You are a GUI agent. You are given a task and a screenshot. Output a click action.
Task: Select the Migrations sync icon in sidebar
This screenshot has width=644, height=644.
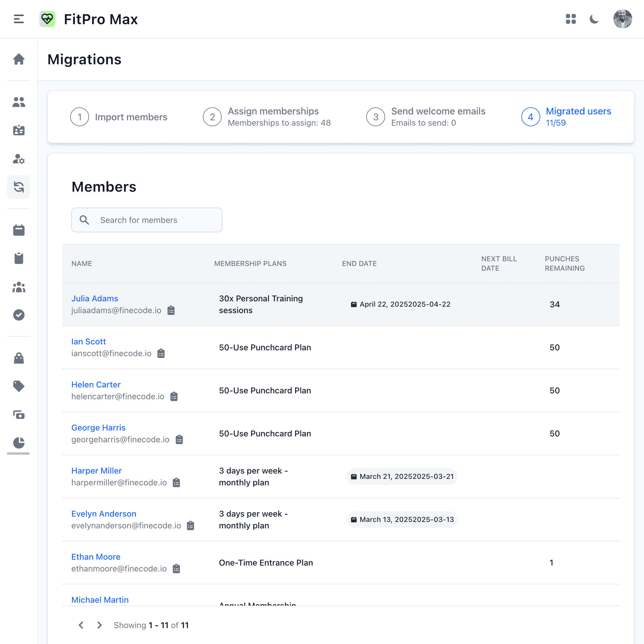coord(19,187)
